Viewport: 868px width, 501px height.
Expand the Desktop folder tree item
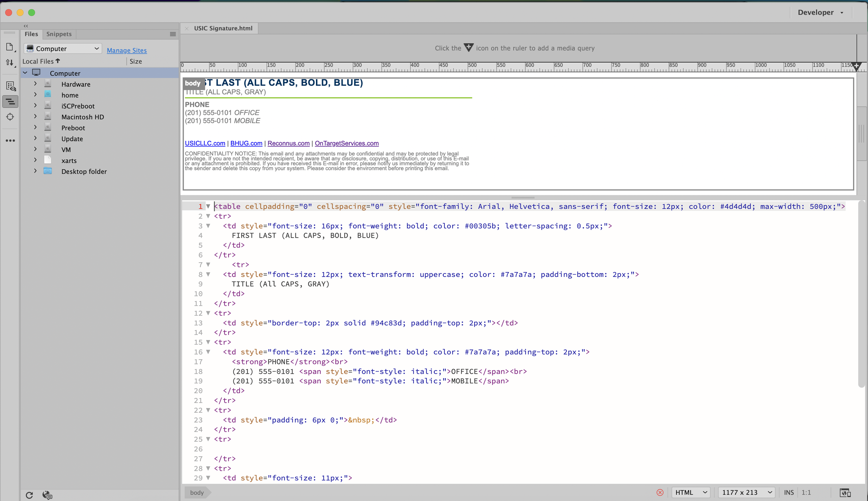[35, 171]
